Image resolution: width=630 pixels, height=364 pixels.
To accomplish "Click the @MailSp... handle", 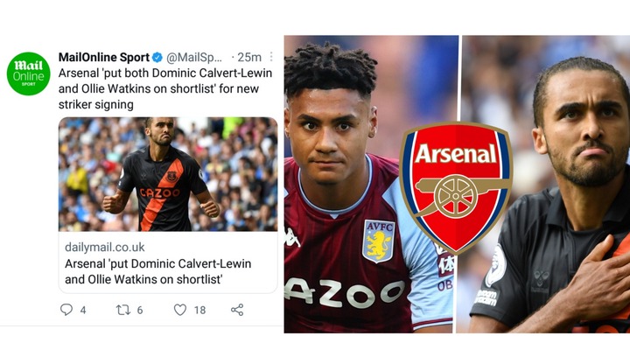I will (194, 58).
